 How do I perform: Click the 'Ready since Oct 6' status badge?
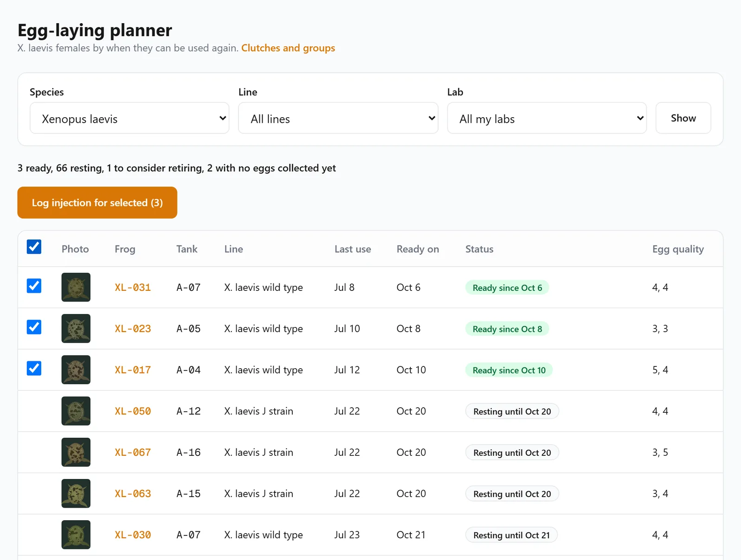pos(507,288)
